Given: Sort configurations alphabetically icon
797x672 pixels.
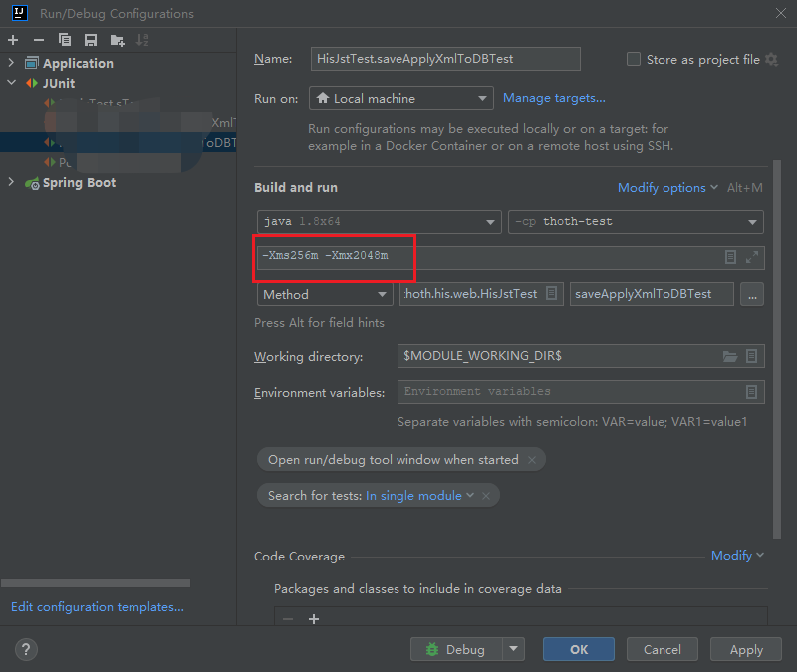Looking at the screenshot, I should [142, 40].
